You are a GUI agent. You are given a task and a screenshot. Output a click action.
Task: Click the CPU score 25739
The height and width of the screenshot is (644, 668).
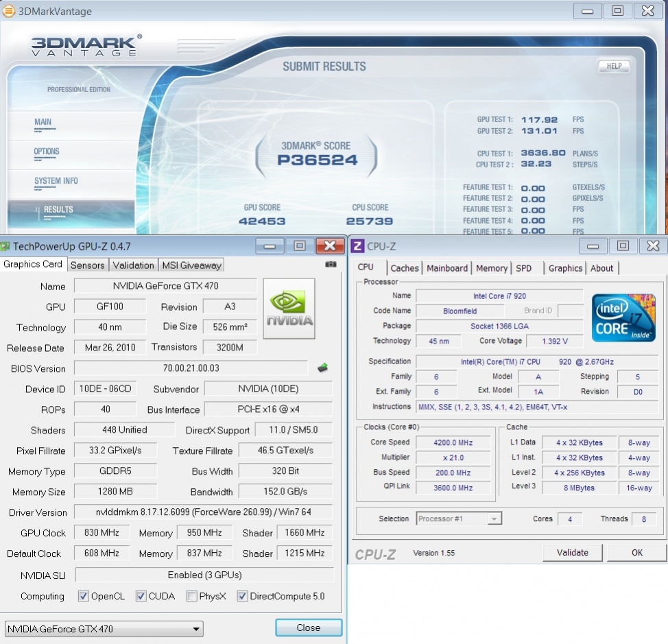click(x=370, y=221)
